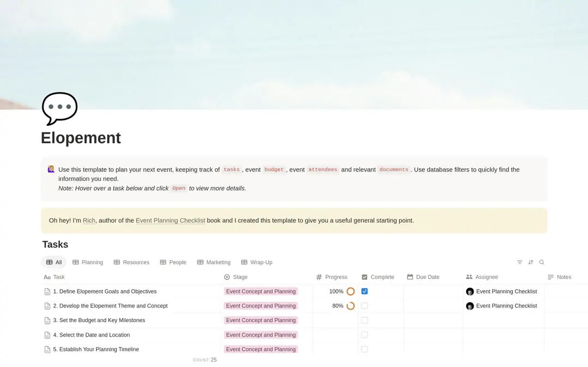Uncheck Complete for Define Elopement Goals
Screen dimensions: 588x367
364,291
